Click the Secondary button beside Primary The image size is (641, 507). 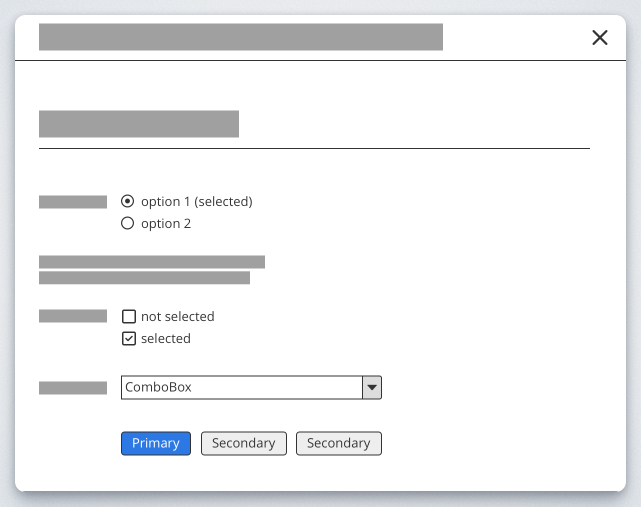click(x=243, y=443)
